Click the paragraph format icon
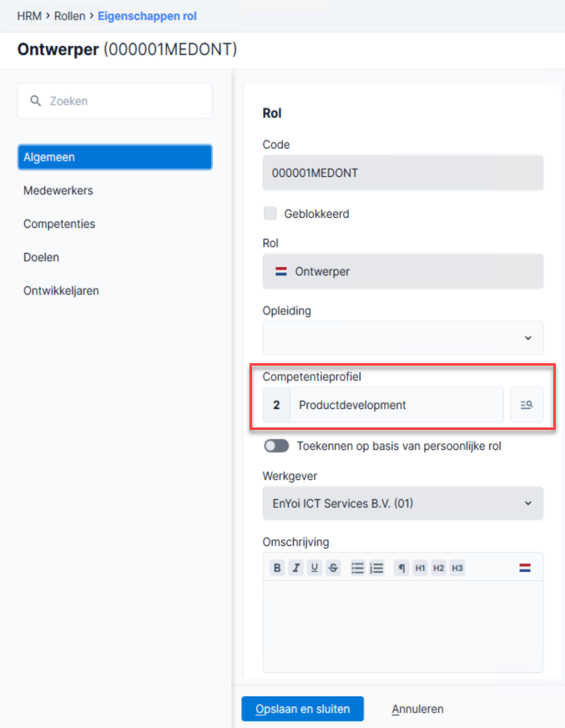This screenshot has width=565, height=728. (401, 568)
